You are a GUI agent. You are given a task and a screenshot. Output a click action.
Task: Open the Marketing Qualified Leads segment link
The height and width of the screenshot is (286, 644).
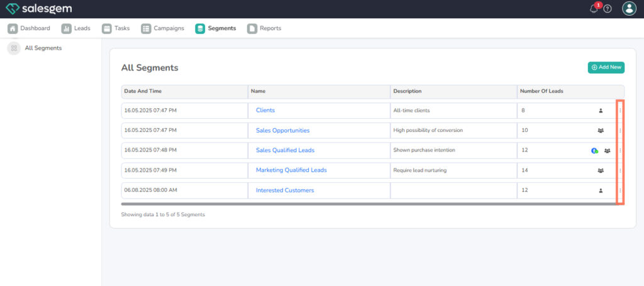click(x=291, y=170)
